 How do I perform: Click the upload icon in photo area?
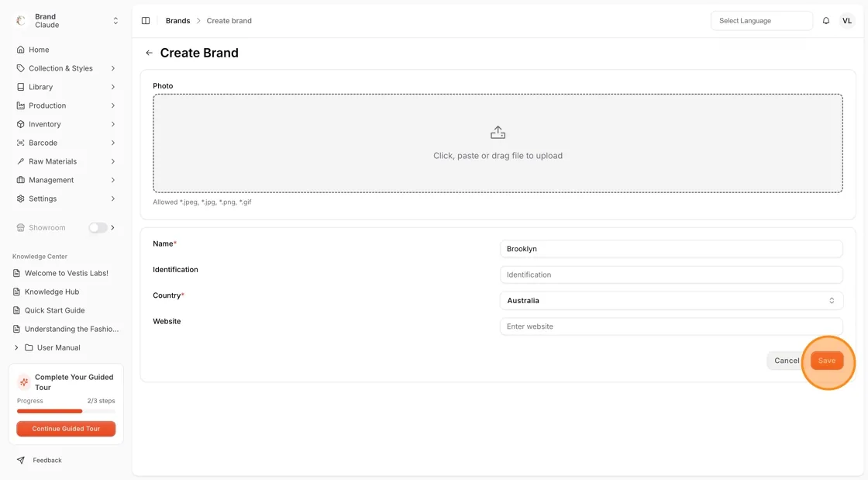click(498, 133)
